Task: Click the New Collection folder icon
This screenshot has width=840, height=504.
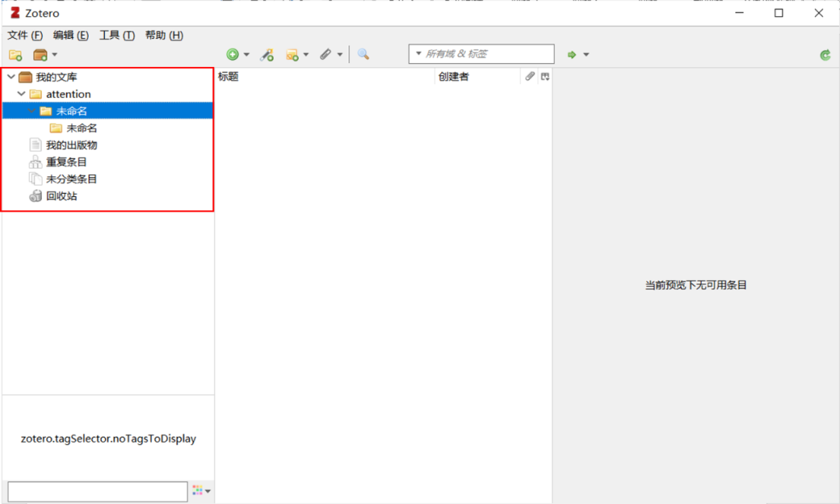Action: [x=16, y=54]
